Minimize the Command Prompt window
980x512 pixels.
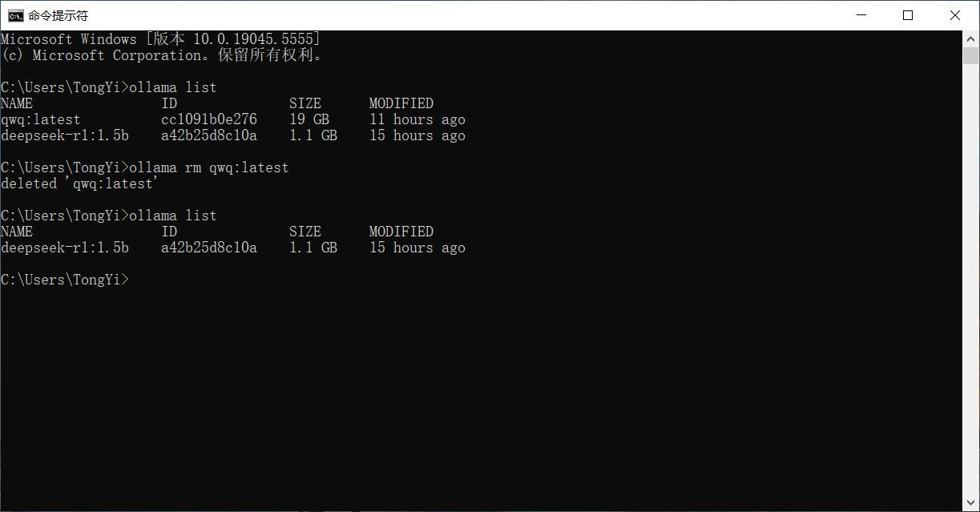tap(861, 15)
